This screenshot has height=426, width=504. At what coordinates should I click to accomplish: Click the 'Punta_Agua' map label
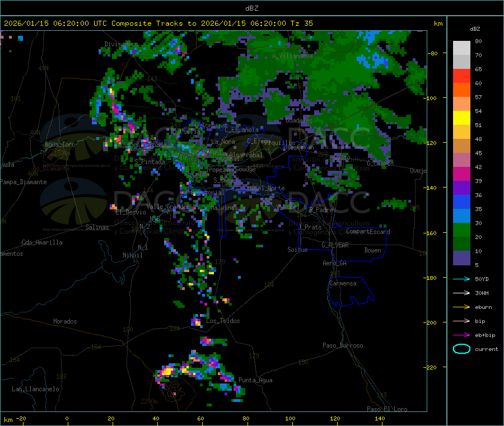(255, 380)
